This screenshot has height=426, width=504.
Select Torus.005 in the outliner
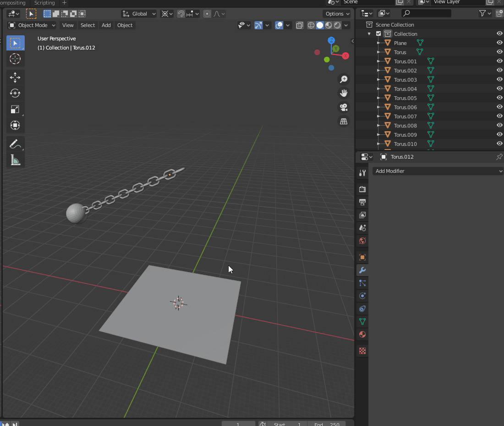coord(405,98)
